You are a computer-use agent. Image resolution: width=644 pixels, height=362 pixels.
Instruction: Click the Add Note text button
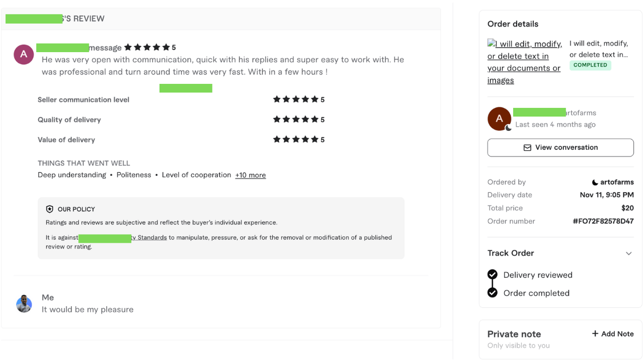click(x=617, y=334)
